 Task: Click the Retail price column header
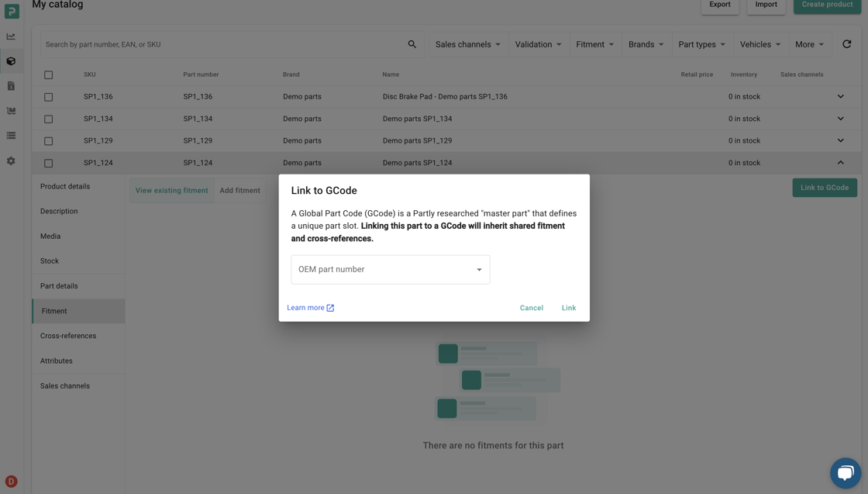pos(697,74)
